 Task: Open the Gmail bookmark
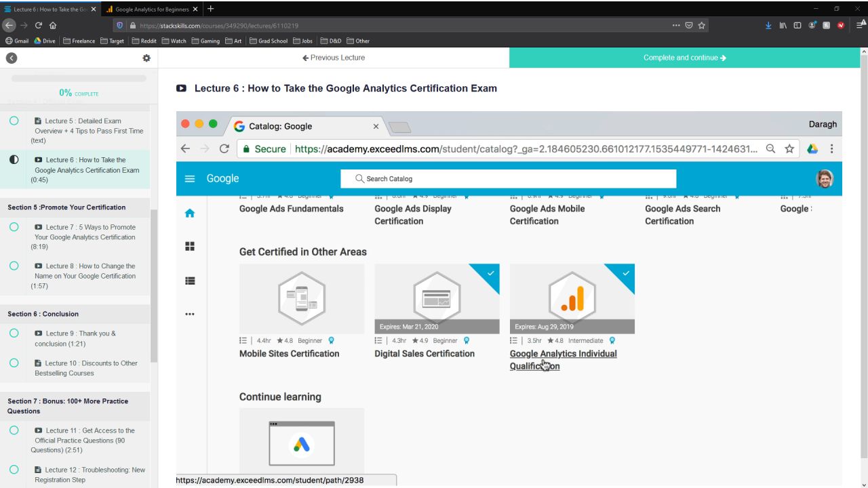point(18,41)
